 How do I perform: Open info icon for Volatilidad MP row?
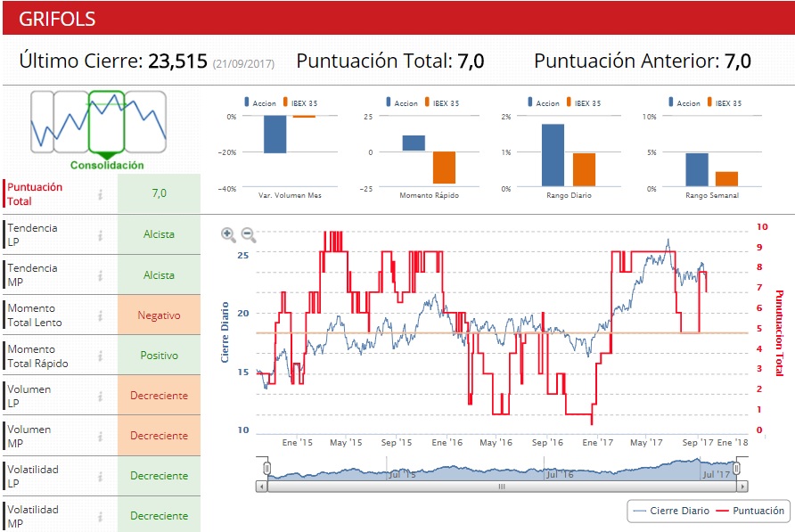(x=101, y=516)
